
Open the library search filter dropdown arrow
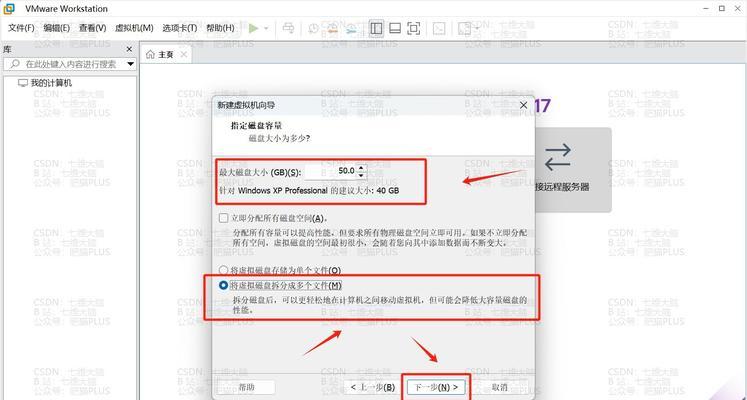131,64
